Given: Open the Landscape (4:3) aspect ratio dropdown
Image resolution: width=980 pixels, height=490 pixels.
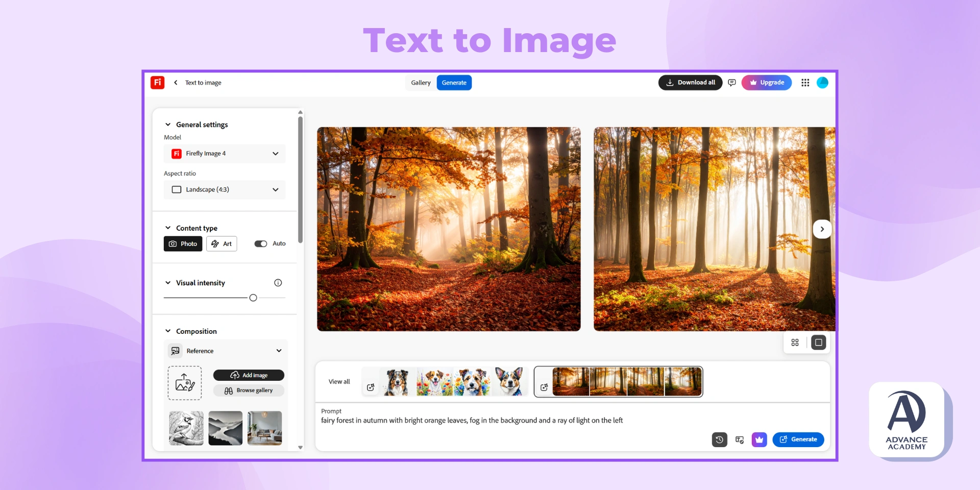Looking at the screenshot, I should click(x=225, y=190).
